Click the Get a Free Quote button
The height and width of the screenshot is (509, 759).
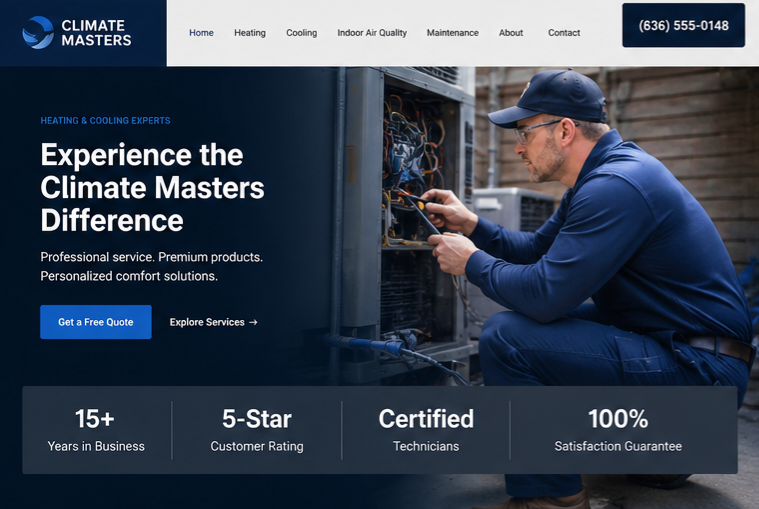click(x=96, y=322)
